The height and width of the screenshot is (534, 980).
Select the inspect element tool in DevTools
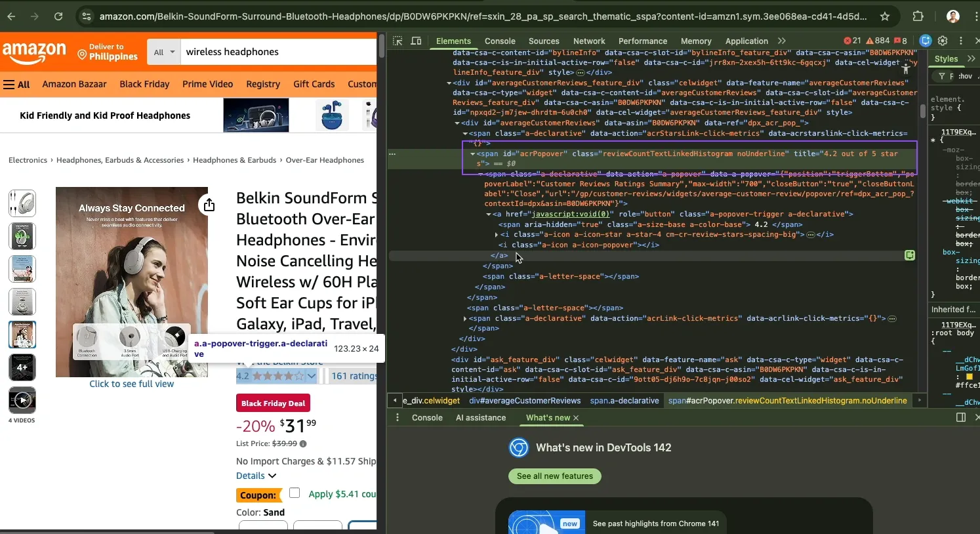click(398, 41)
